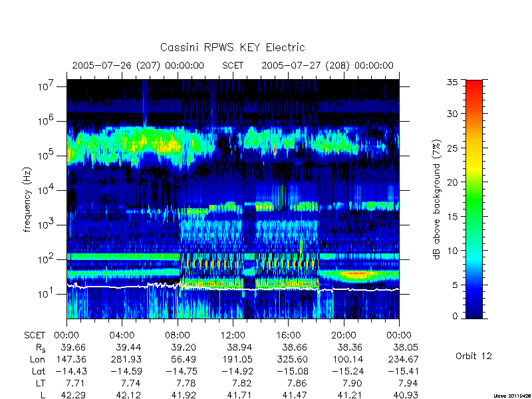Click the L row header
Image resolution: width=532 pixels, height=399 pixels.
click(43, 395)
